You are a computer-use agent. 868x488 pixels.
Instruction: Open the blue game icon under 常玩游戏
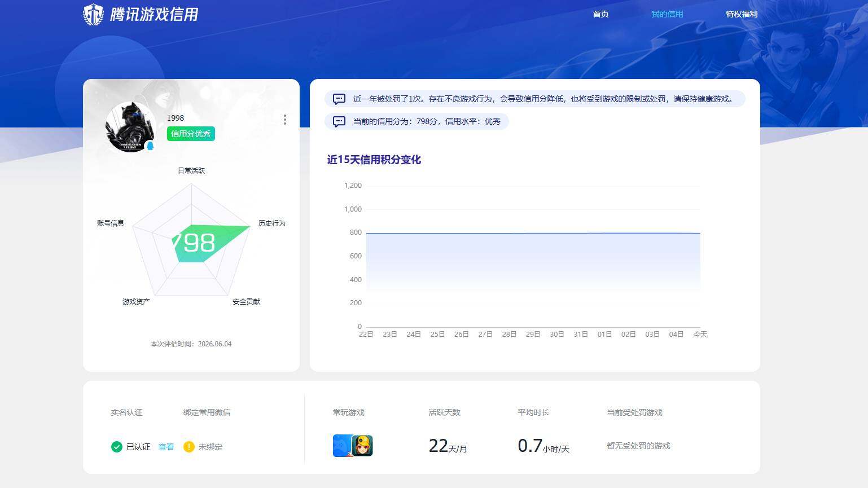pyautogui.click(x=341, y=446)
